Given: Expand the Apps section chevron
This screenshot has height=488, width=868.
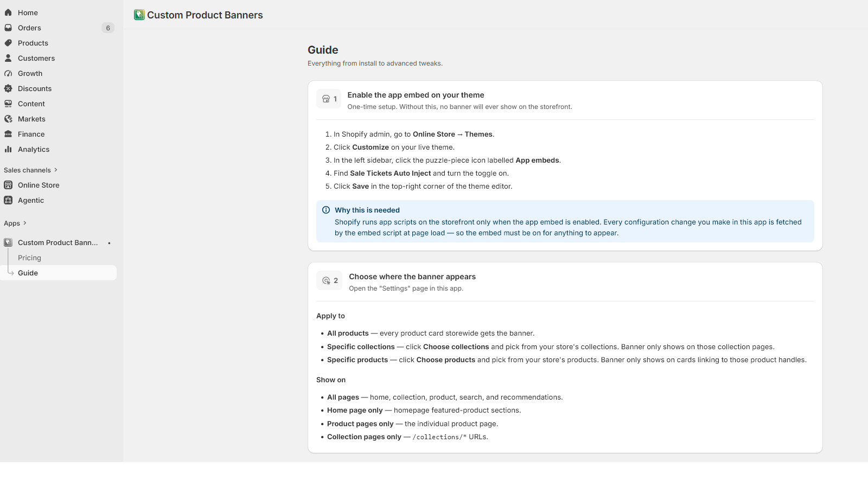Looking at the screenshot, I should pyautogui.click(x=24, y=223).
